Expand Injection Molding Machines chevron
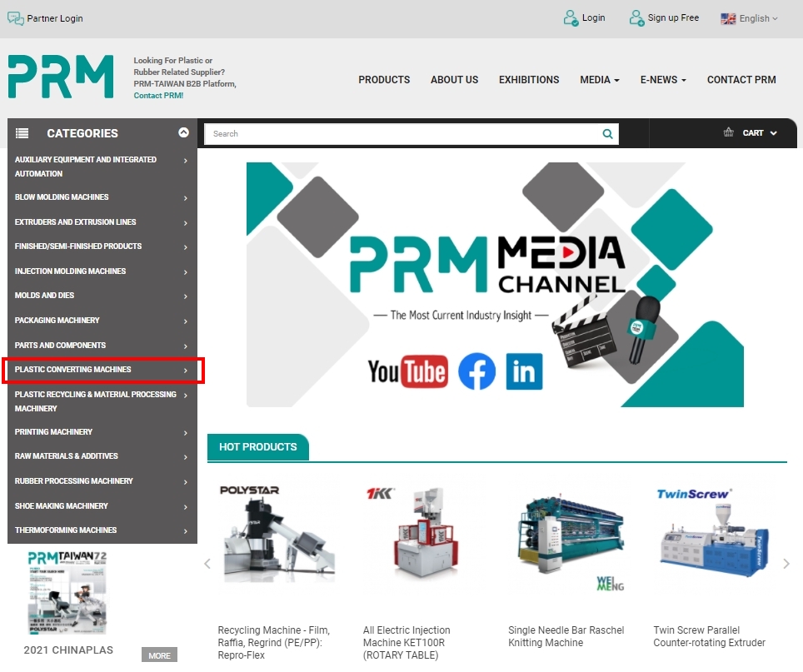803x672 pixels. pyautogui.click(x=186, y=272)
